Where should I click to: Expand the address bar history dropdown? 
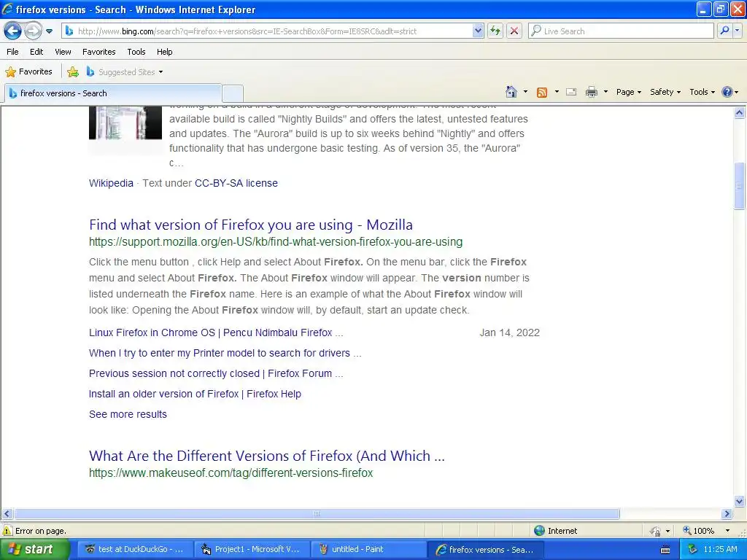[478, 31]
